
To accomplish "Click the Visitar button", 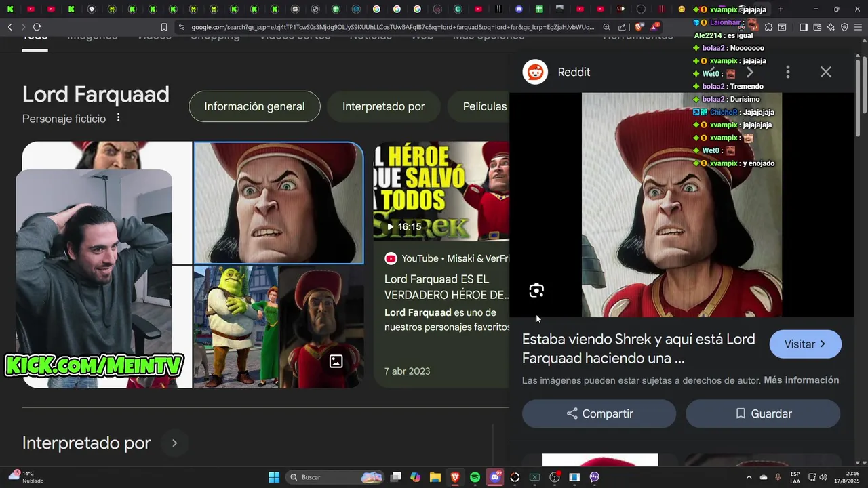I will pyautogui.click(x=805, y=344).
